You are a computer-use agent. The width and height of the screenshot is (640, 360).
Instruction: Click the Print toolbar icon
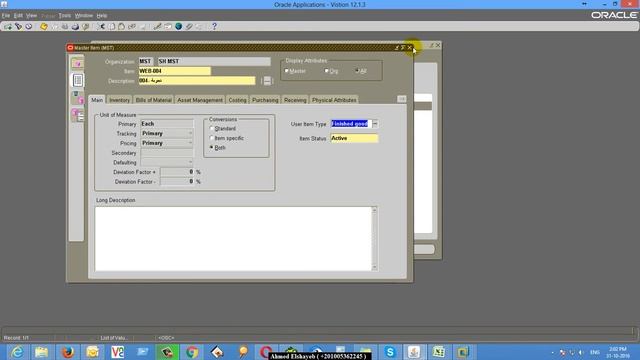point(75,27)
